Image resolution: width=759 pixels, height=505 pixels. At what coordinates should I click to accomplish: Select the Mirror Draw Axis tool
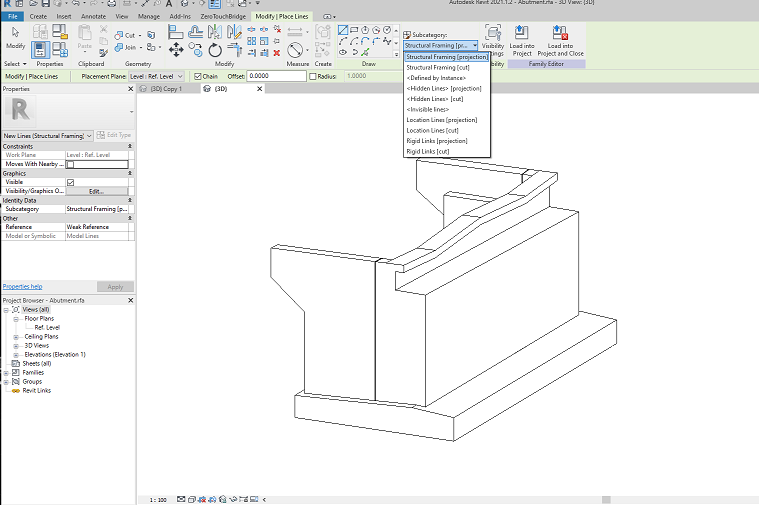click(234, 32)
